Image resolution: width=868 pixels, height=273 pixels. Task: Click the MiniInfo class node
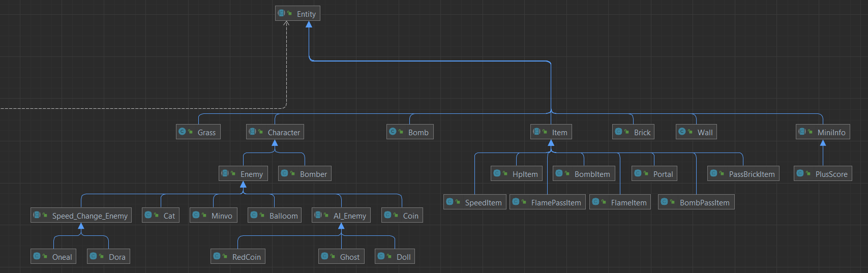pyautogui.click(x=823, y=132)
